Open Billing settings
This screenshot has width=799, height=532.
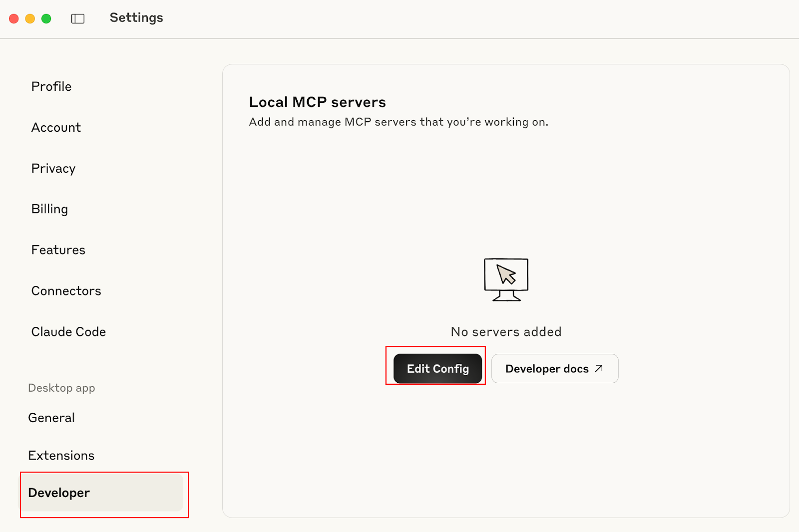[x=49, y=209]
